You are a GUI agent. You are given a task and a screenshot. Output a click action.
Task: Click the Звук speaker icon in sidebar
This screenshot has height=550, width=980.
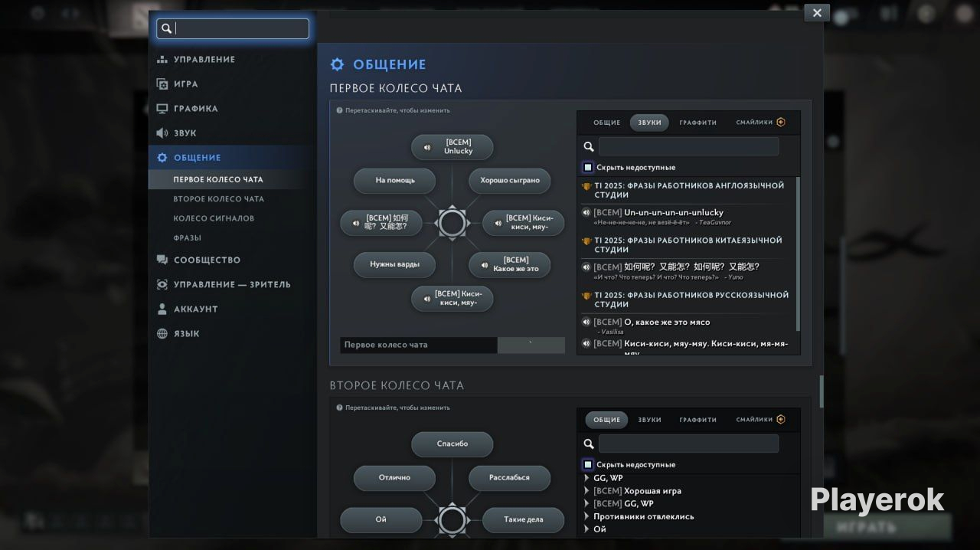pos(162,133)
